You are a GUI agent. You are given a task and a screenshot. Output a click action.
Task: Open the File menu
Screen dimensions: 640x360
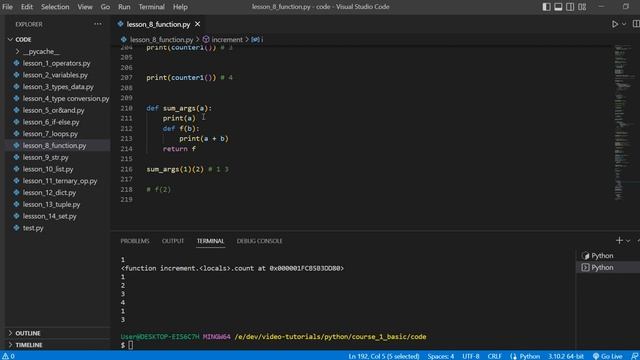[7, 7]
